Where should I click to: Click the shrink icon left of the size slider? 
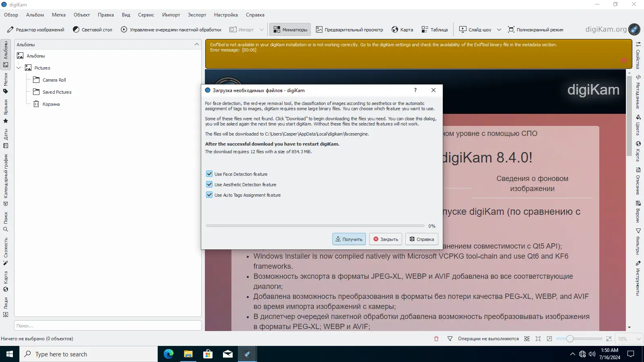(549, 339)
